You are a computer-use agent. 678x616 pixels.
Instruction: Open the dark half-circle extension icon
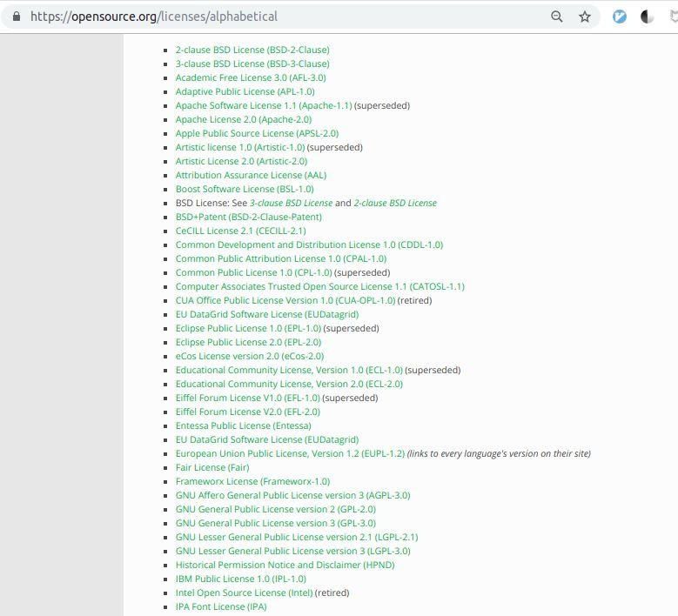coord(647,17)
